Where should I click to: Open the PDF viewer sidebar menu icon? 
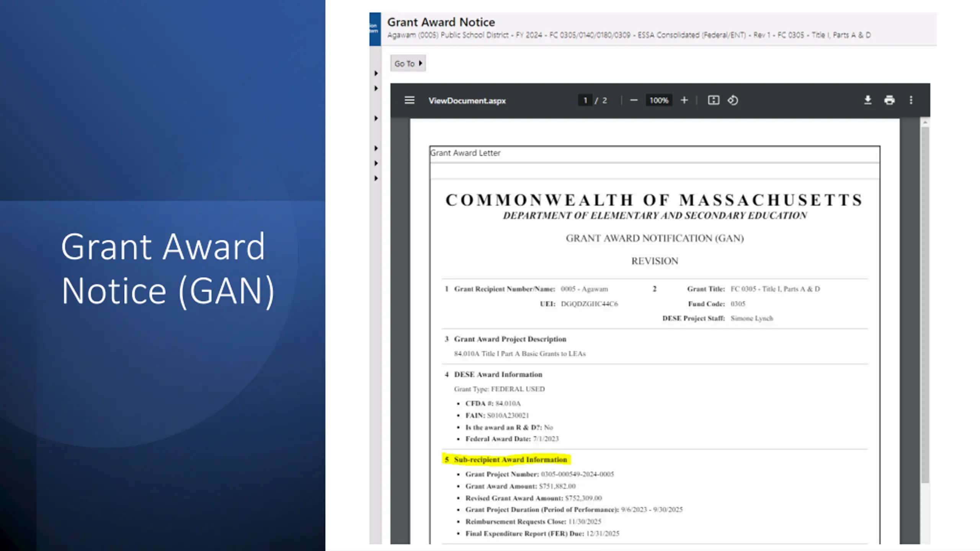(409, 100)
